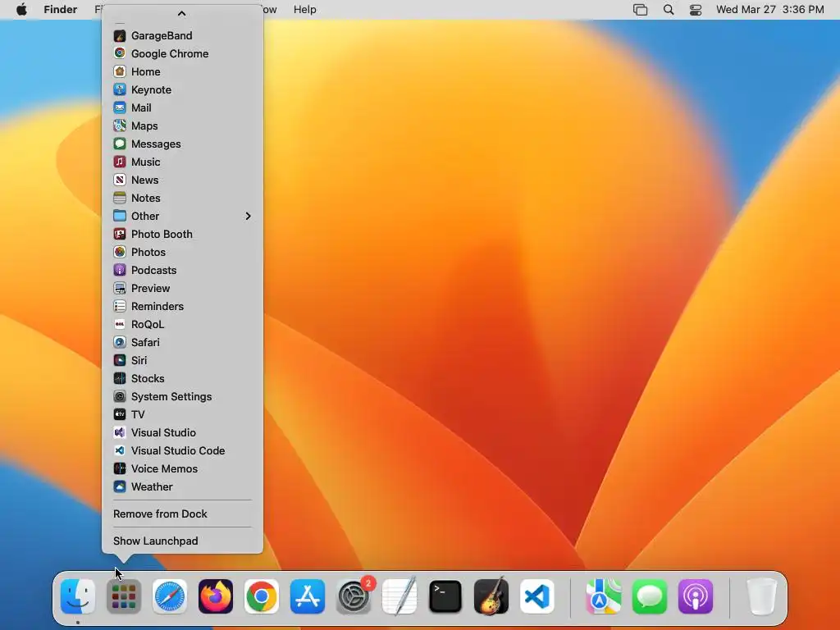Open Keynote from the menu list

tap(182, 89)
